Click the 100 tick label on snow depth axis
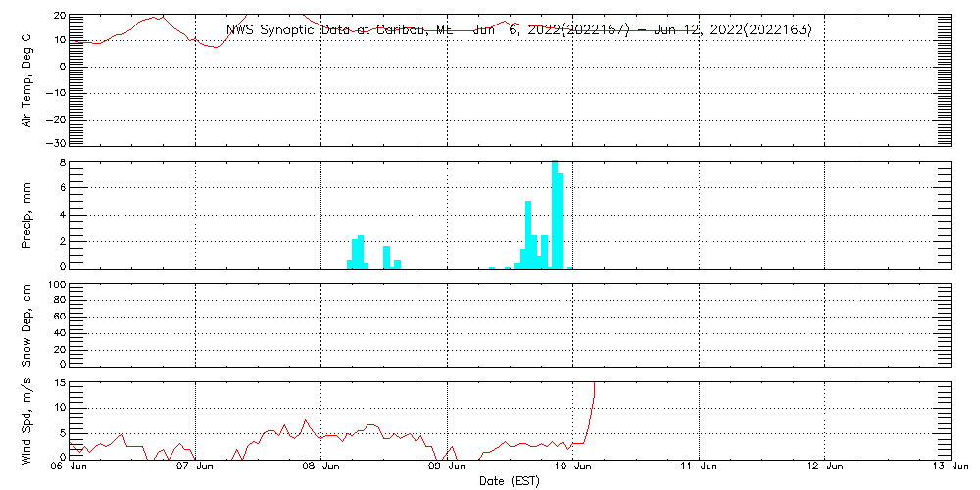The image size is (980, 490). (x=57, y=285)
